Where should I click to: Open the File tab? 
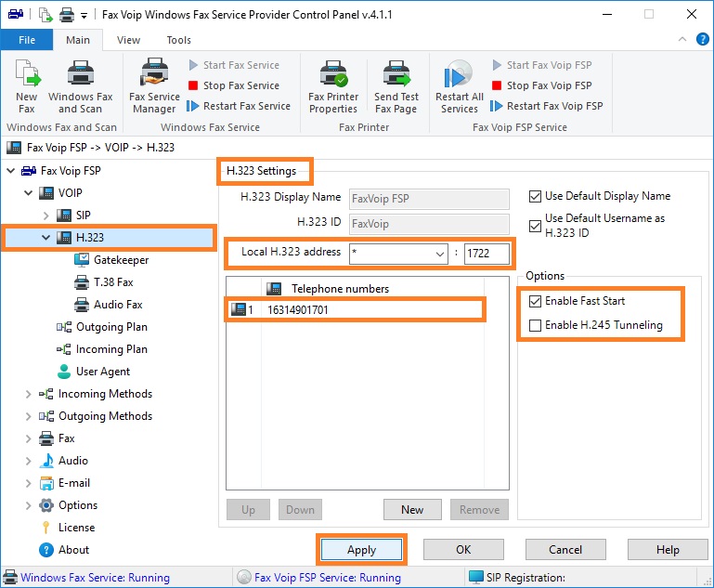click(x=27, y=40)
